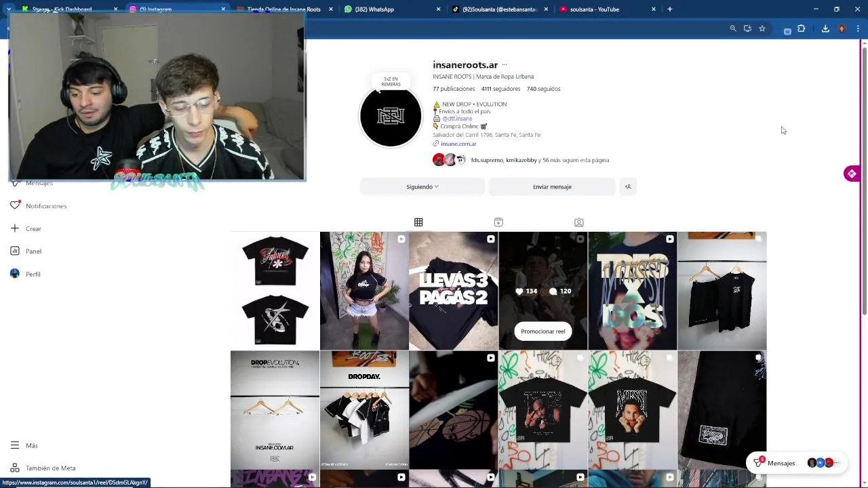Image resolution: width=868 pixels, height=488 pixels.
Task: Open Notificaciones in the Instagram sidebar
Action: coord(38,206)
